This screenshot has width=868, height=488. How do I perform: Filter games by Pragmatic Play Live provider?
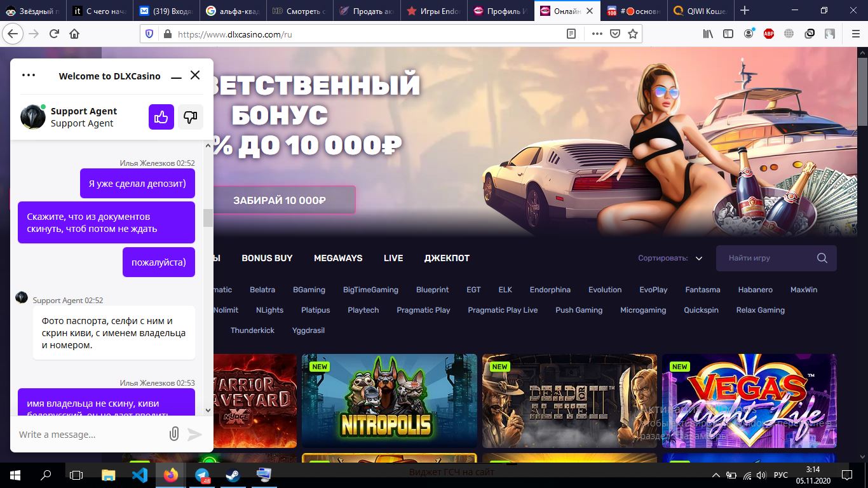pos(503,310)
